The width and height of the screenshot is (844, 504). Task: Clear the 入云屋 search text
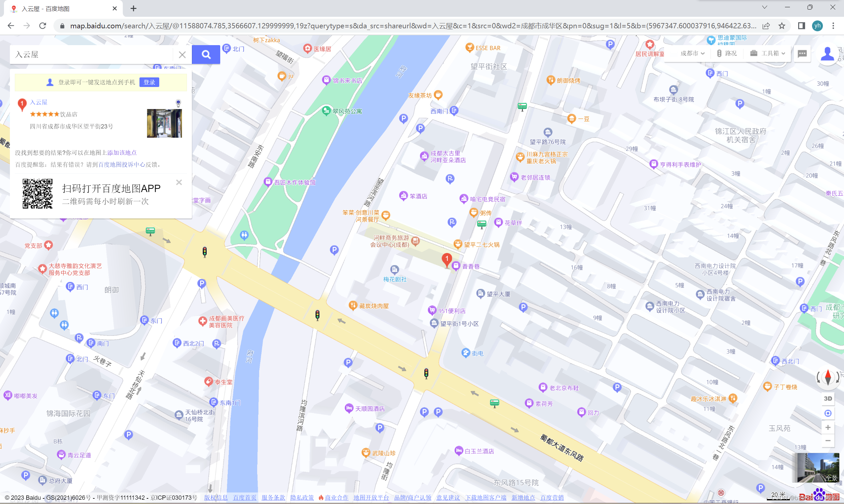(182, 55)
